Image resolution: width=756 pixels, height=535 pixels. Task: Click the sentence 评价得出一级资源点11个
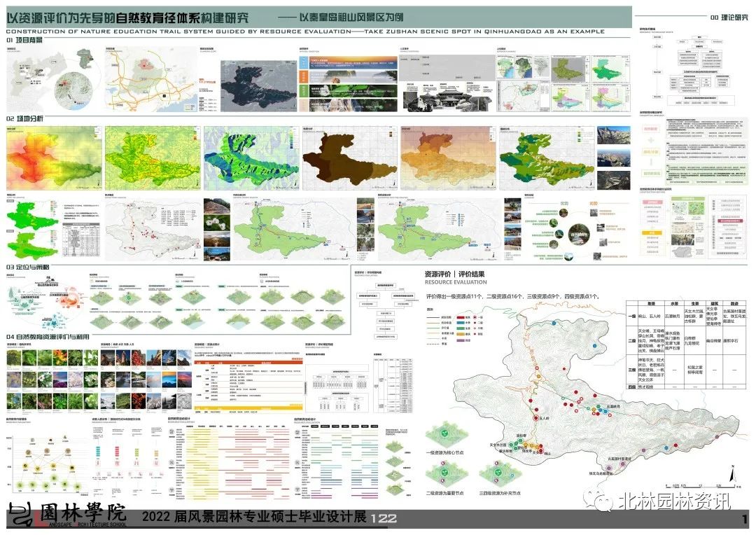(454, 296)
